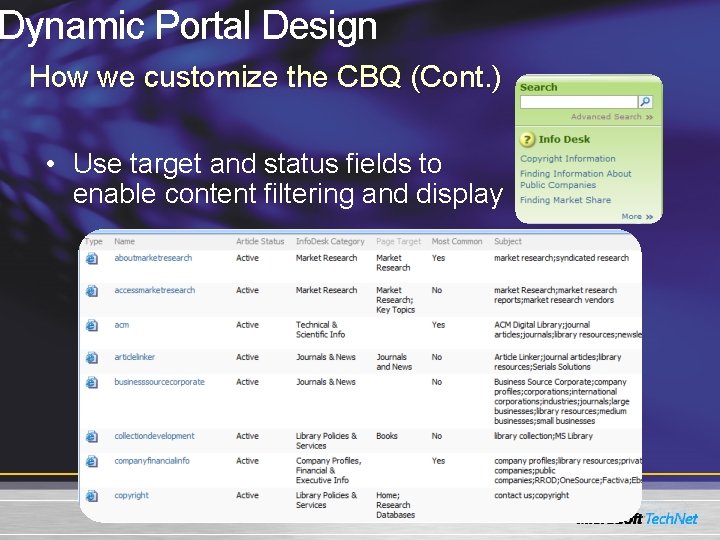Sort by the InfoDesk Category column header
The image size is (720, 540).
(x=330, y=242)
